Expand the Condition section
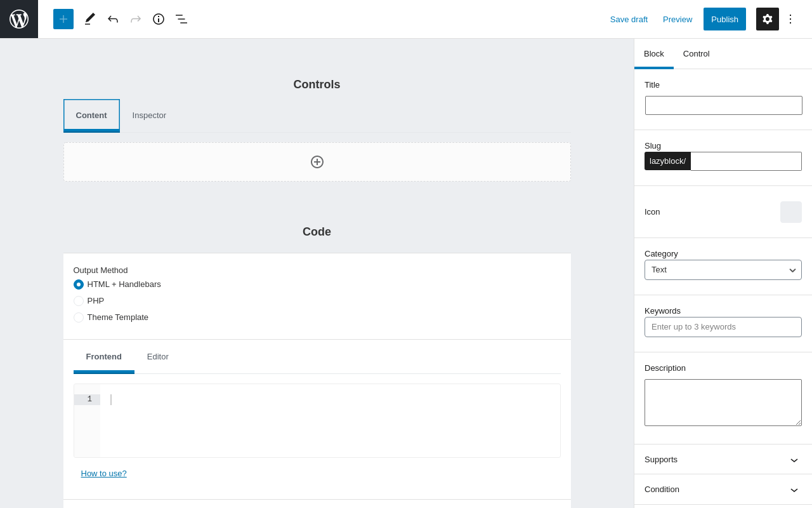 pos(723,490)
